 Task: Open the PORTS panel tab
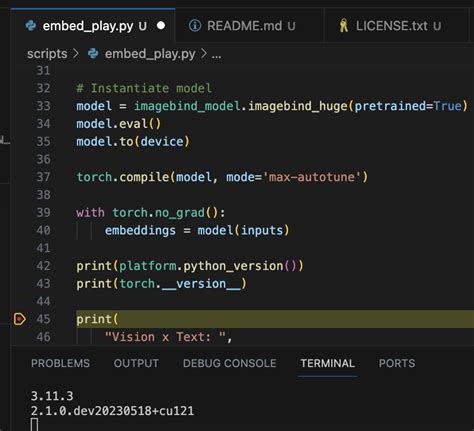(x=397, y=363)
